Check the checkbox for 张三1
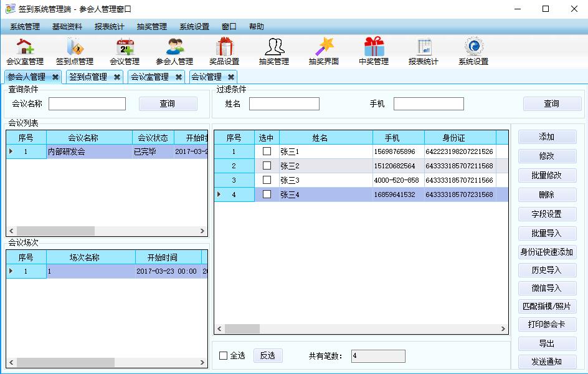This screenshot has height=374, width=588. point(267,151)
